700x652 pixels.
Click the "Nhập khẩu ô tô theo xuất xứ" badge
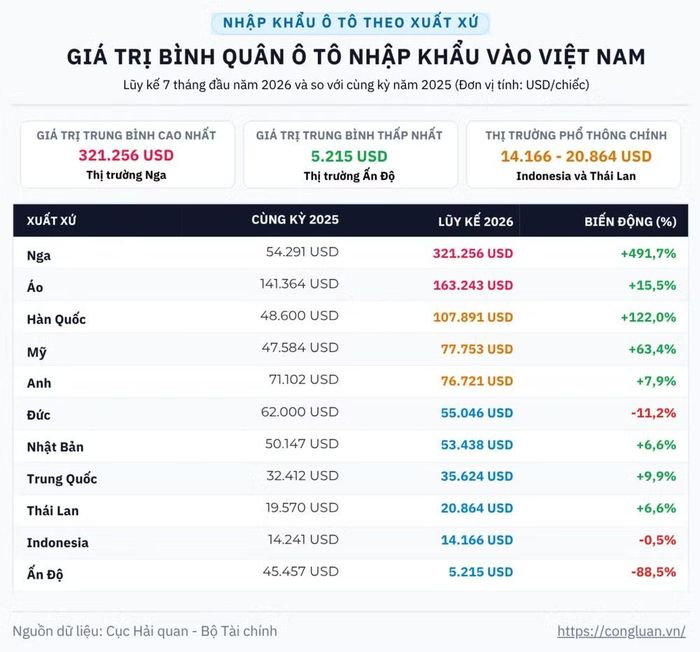pos(350,23)
